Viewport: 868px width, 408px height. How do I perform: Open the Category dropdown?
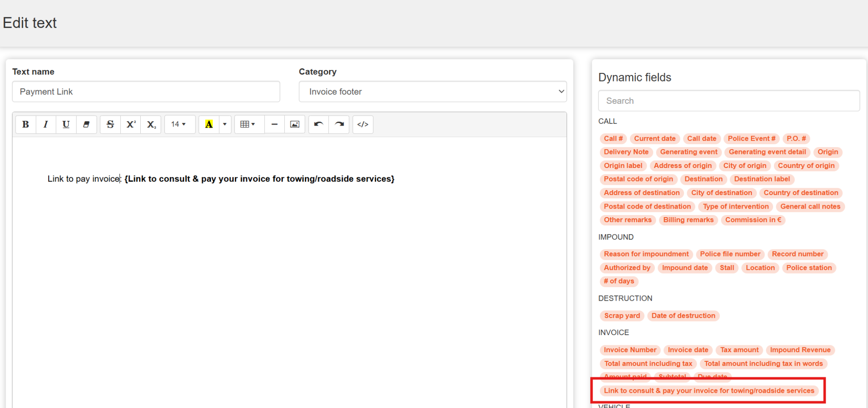(x=432, y=92)
